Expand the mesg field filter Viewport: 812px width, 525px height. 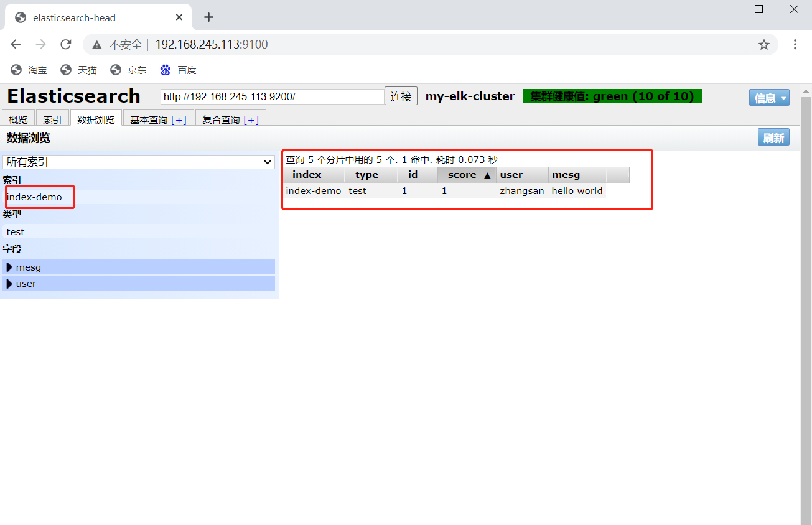[x=139, y=267]
